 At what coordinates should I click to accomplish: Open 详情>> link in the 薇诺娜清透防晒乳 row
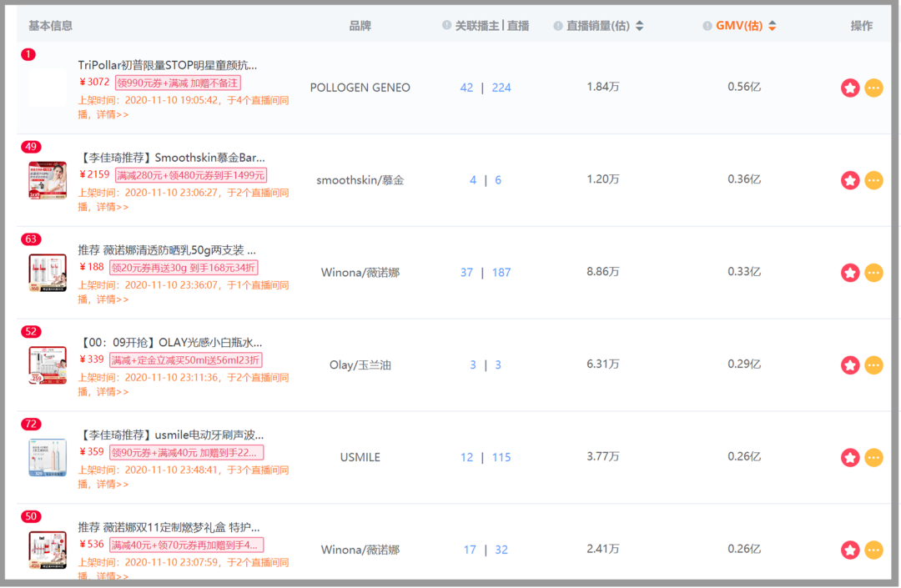coord(112,299)
